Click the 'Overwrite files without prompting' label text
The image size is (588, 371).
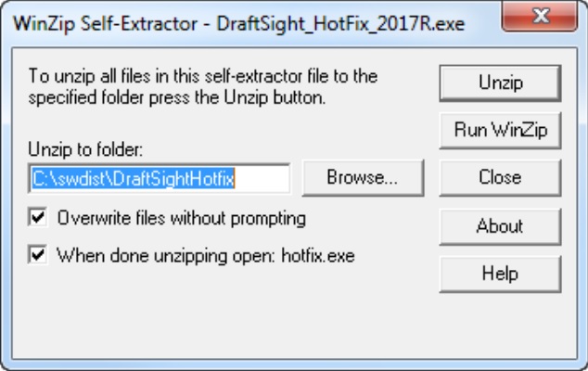pyautogui.click(x=182, y=218)
